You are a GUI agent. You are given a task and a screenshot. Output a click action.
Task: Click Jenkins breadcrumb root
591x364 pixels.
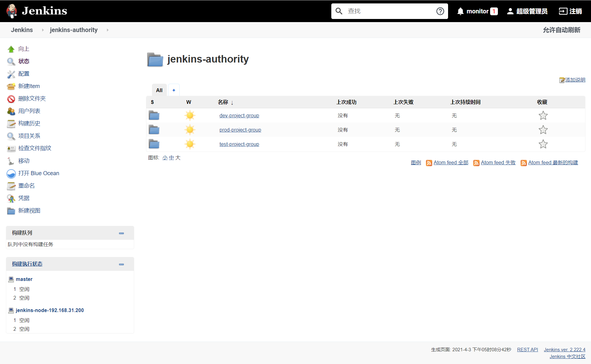pyautogui.click(x=22, y=30)
